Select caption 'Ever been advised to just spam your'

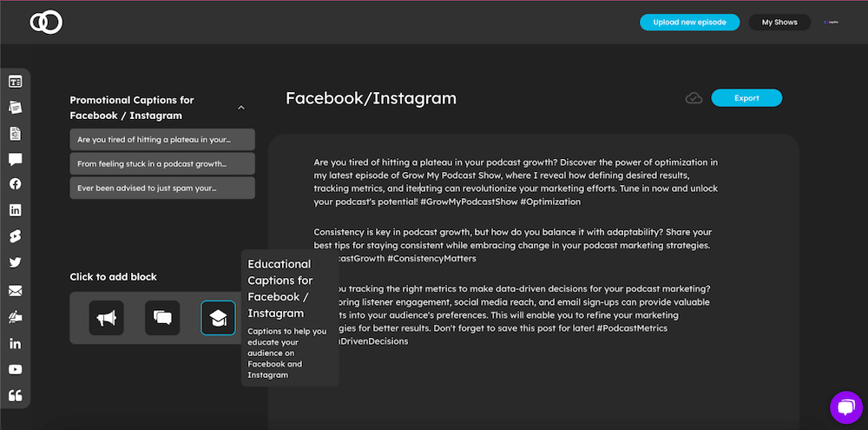tap(162, 188)
